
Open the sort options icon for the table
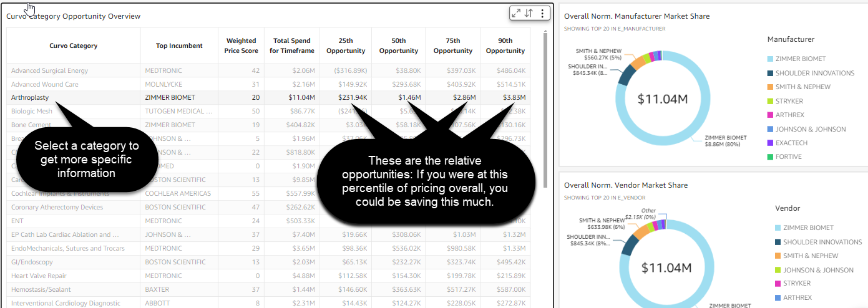point(529,13)
